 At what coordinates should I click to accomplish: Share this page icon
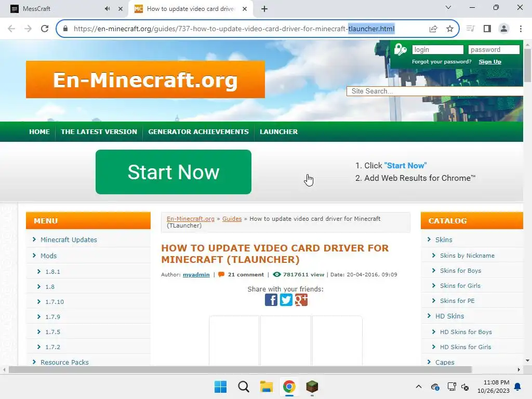pyautogui.click(x=433, y=29)
